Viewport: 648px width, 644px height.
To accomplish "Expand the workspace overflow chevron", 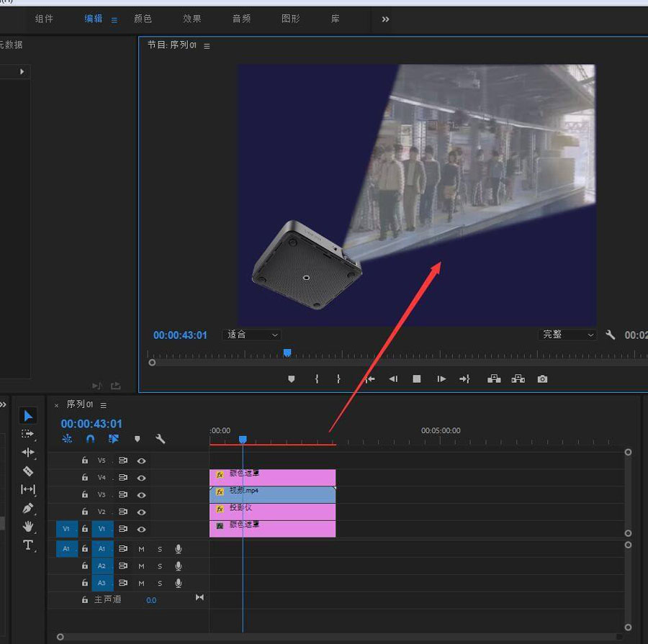I will tap(385, 19).
